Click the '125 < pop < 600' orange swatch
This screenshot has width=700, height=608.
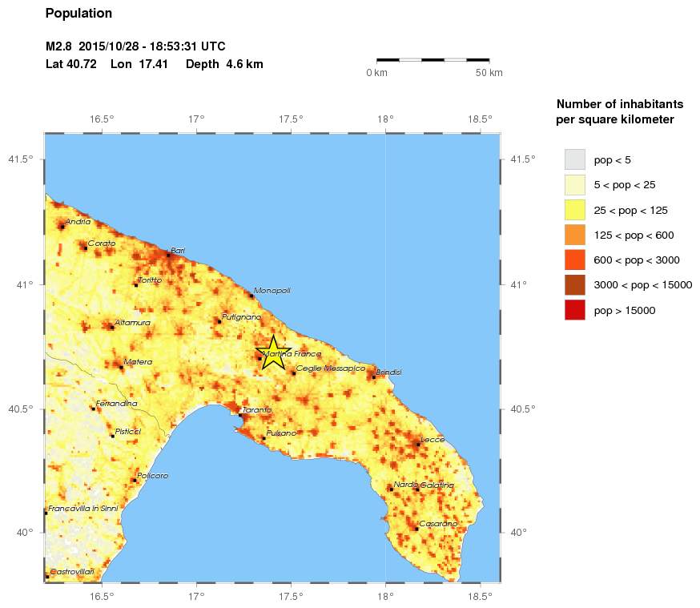[574, 235]
